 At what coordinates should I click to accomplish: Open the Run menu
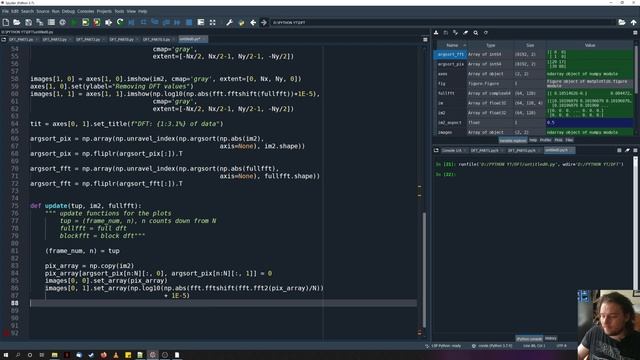56,11
